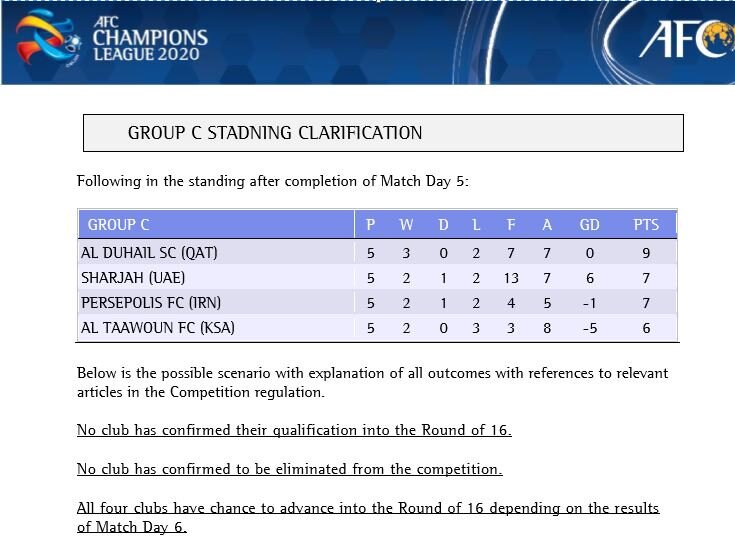This screenshot has height=539, width=735.
Task: Click the possible scenario explanation paragraph
Action: click(x=372, y=383)
